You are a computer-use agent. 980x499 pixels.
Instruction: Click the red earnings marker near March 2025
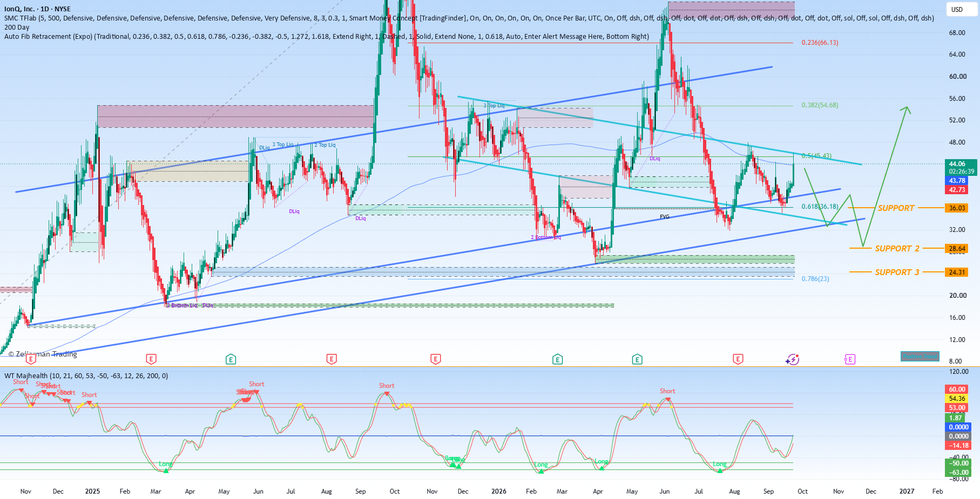tap(151, 359)
